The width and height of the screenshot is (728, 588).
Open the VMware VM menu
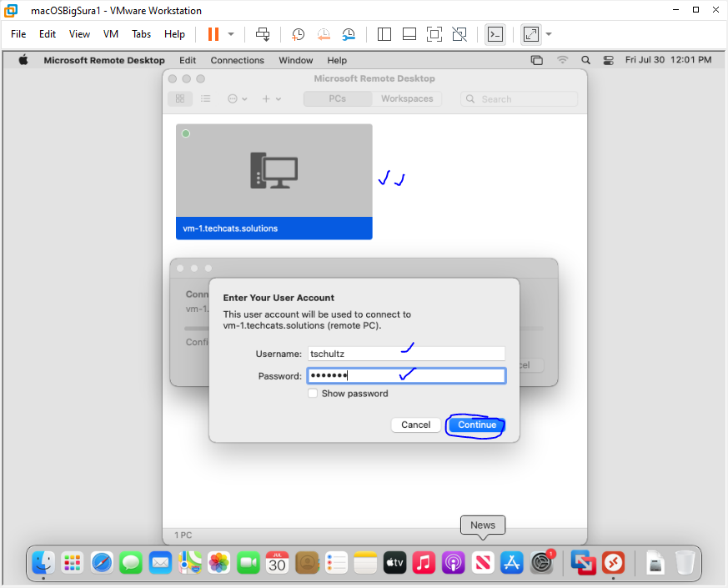111,34
